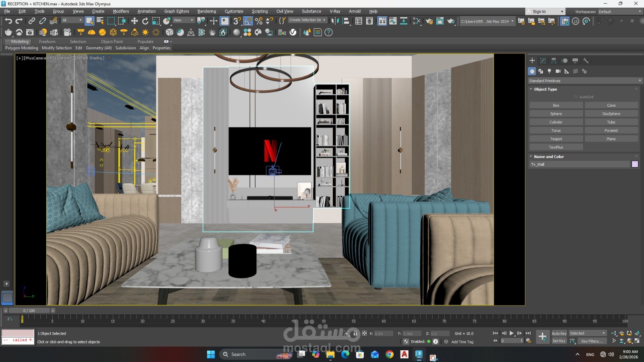Play the animation

[x=511, y=333]
